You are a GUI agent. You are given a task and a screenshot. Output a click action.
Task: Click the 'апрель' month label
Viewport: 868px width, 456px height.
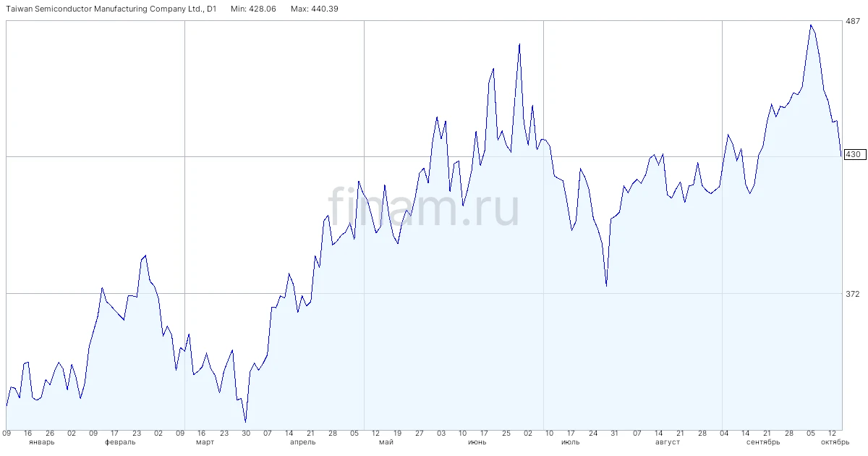pos(302,442)
